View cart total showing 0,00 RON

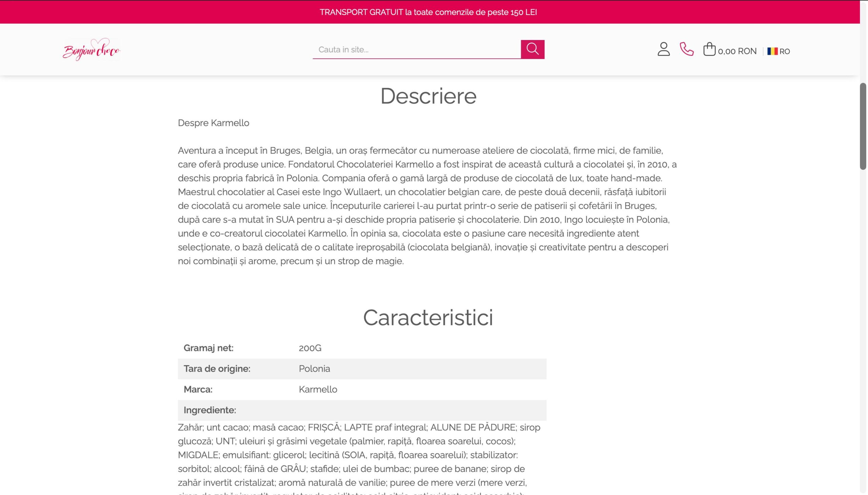click(x=737, y=51)
